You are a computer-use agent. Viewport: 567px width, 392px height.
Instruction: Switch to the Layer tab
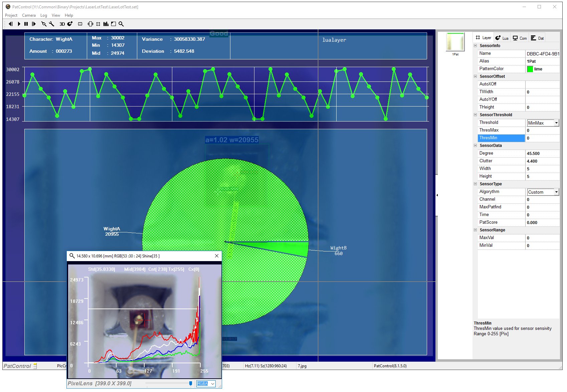click(x=484, y=38)
